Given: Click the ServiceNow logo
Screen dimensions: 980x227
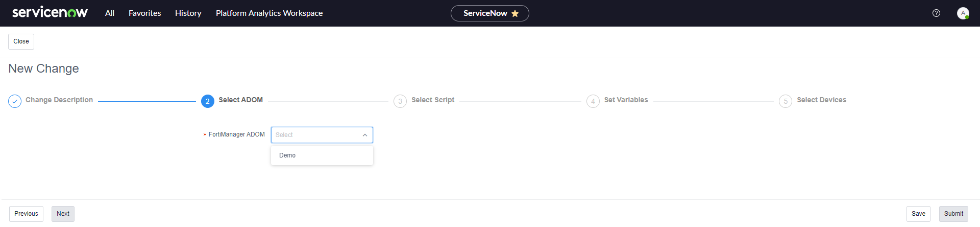Looking at the screenshot, I should (50, 13).
